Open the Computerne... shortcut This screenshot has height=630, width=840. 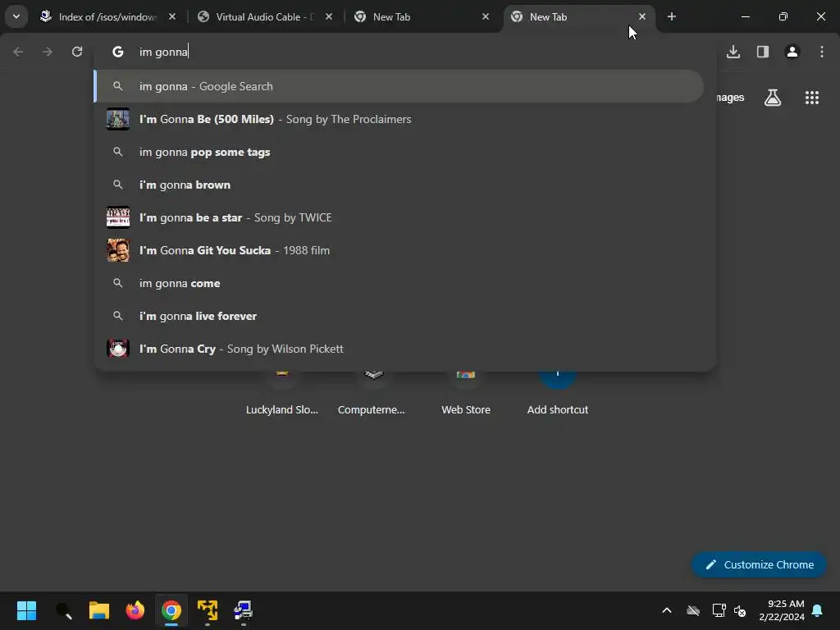coord(372,393)
